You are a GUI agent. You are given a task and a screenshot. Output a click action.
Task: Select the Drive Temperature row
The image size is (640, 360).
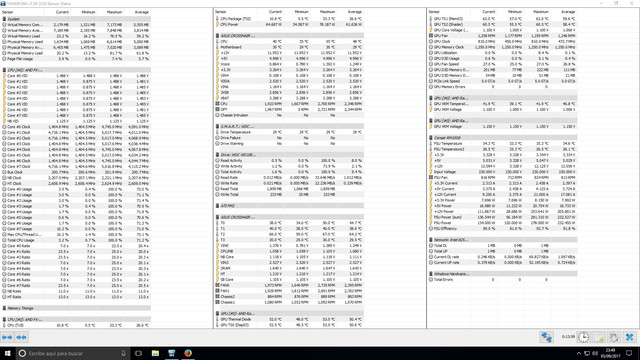pos(289,132)
